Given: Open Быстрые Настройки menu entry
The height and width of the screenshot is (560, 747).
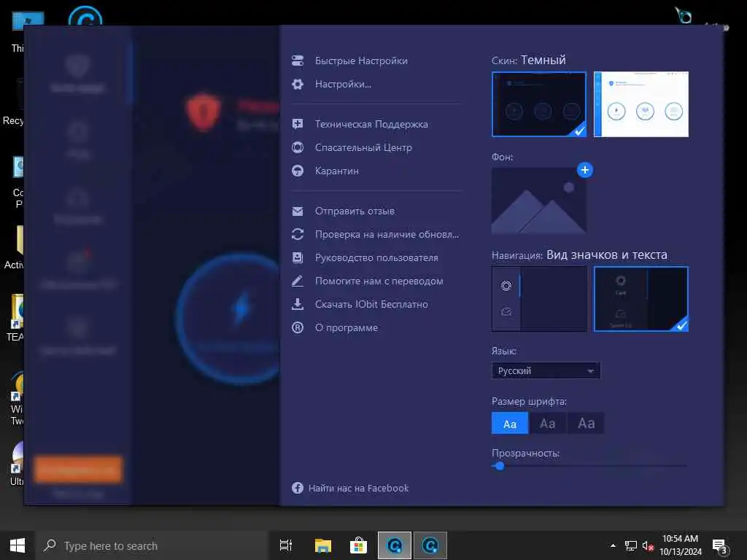Looking at the screenshot, I should coord(361,61).
